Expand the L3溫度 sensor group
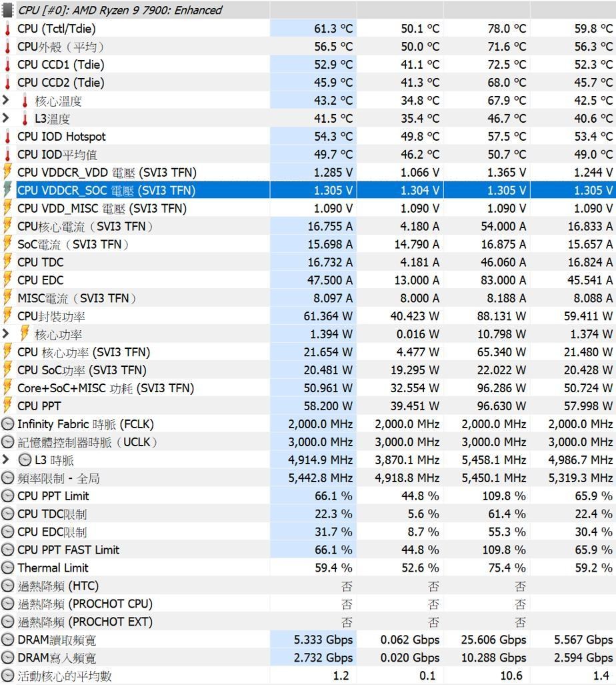The height and width of the screenshot is (685, 616). tap(6, 119)
